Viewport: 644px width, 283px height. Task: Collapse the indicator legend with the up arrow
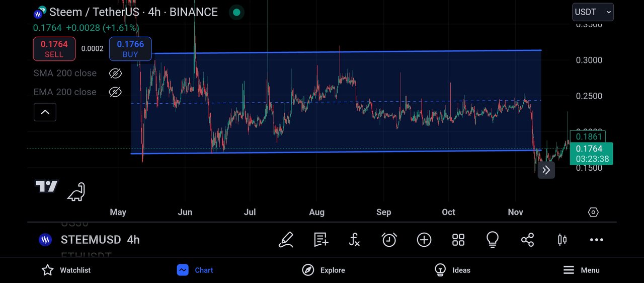pyautogui.click(x=45, y=112)
